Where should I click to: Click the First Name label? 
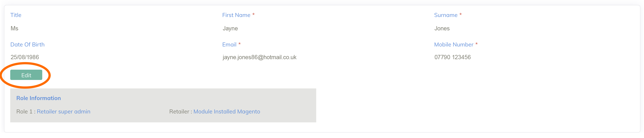coord(236,15)
